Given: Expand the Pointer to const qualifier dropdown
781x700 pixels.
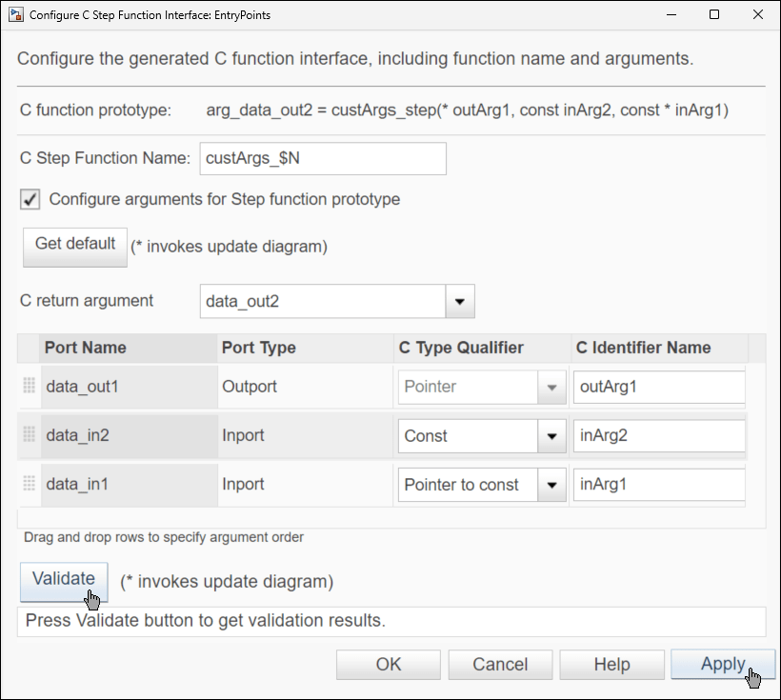Looking at the screenshot, I should (551, 485).
